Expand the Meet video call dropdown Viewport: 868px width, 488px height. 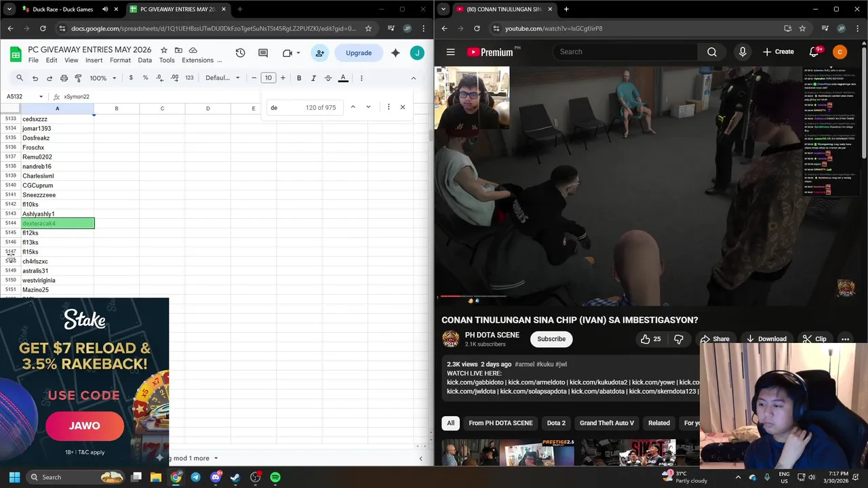[298, 53]
